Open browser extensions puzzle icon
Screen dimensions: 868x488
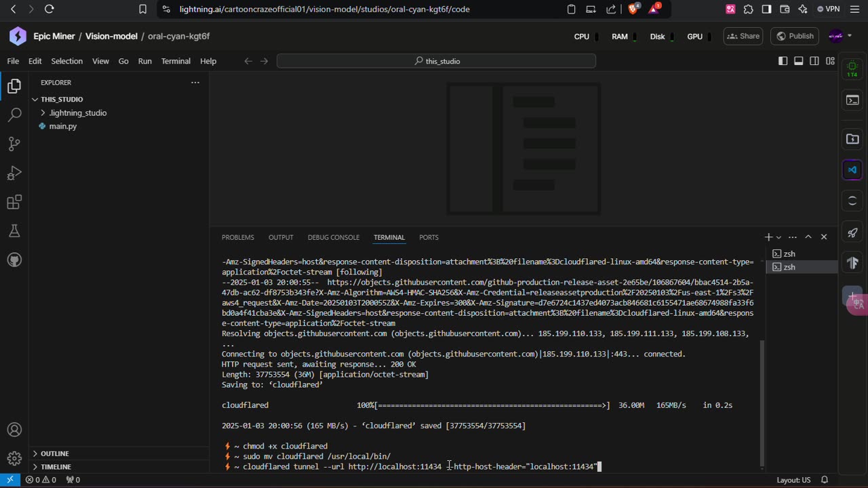click(x=749, y=9)
